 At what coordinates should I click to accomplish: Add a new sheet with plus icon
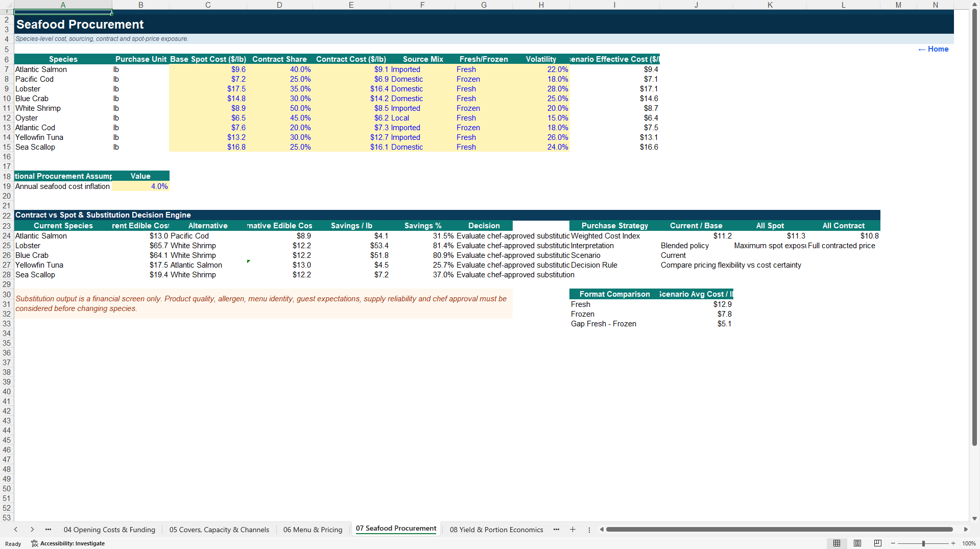(x=572, y=530)
